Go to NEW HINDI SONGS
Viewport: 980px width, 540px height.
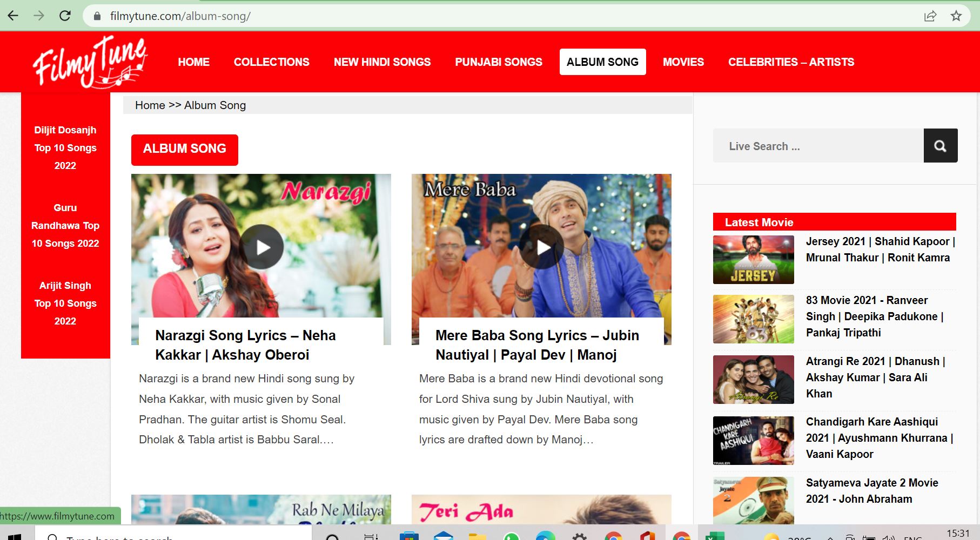382,62
